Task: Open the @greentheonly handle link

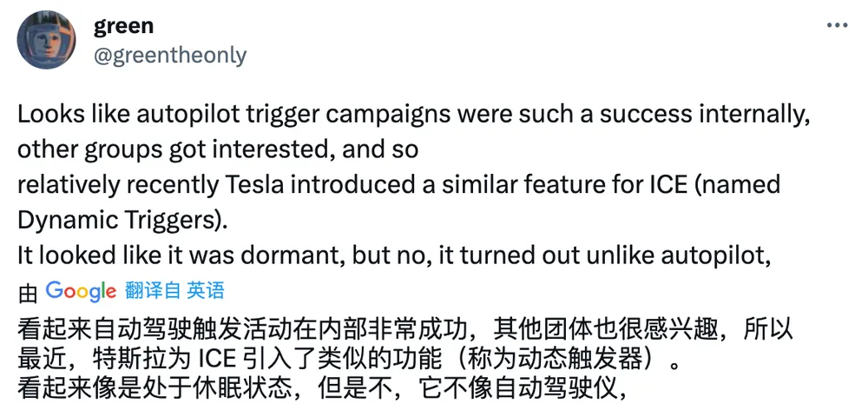Action: pyautogui.click(x=170, y=56)
